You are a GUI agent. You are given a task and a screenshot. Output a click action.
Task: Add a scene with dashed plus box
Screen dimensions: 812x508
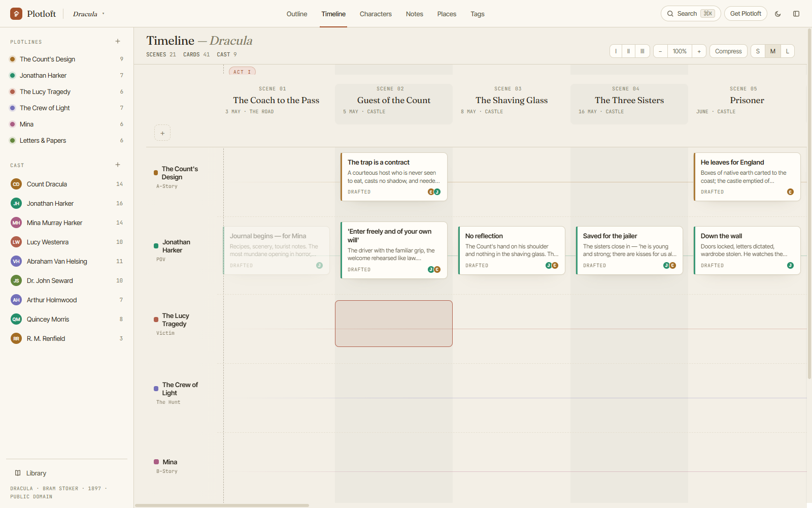[162, 133]
